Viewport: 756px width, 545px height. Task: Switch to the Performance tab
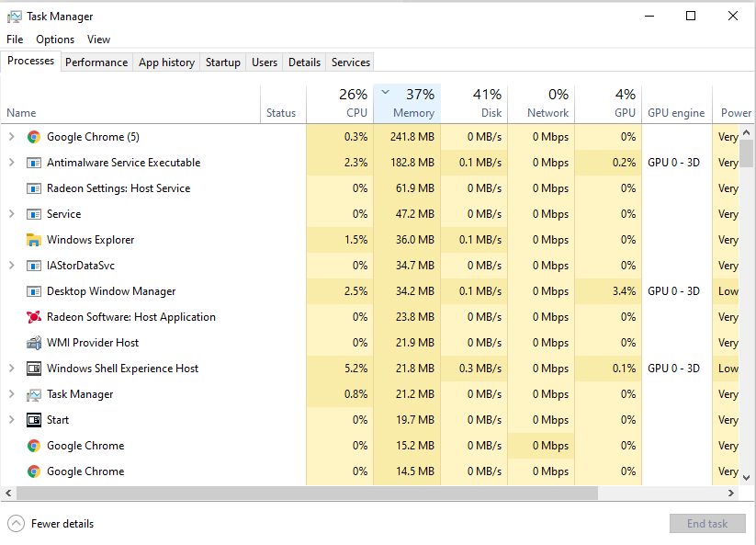[x=96, y=62]
